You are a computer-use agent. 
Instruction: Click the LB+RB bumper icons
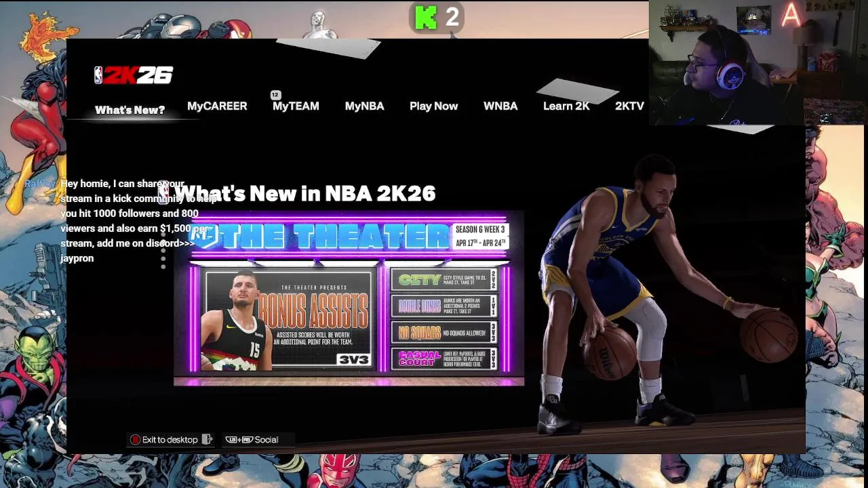(239, 440)
